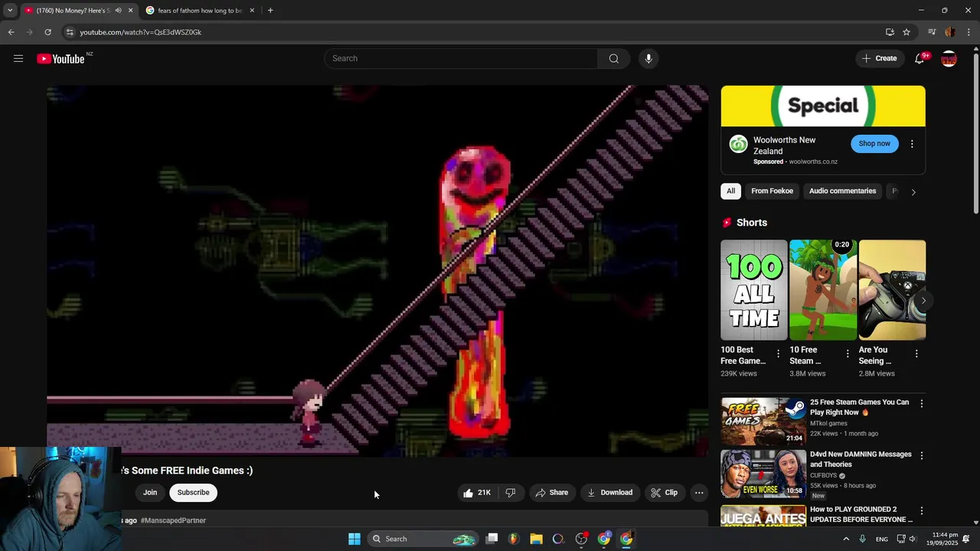Click the taskbar Search box
This screenshot has height=551, width=980.
click(422, 539)
